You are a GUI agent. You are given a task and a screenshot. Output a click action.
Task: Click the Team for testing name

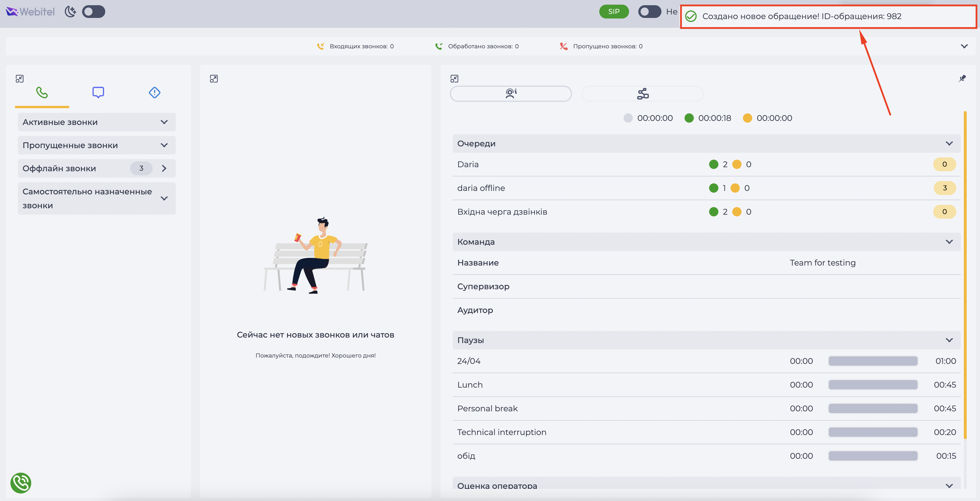(822, 263)
